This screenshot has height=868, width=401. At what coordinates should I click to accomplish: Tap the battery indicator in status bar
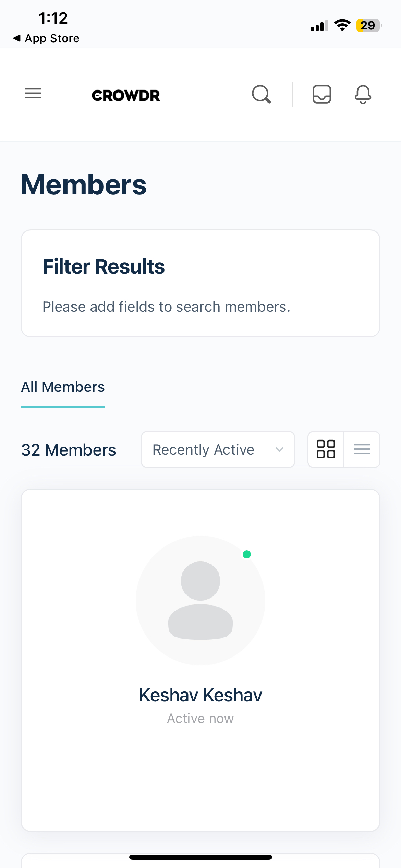pos(368,25)
